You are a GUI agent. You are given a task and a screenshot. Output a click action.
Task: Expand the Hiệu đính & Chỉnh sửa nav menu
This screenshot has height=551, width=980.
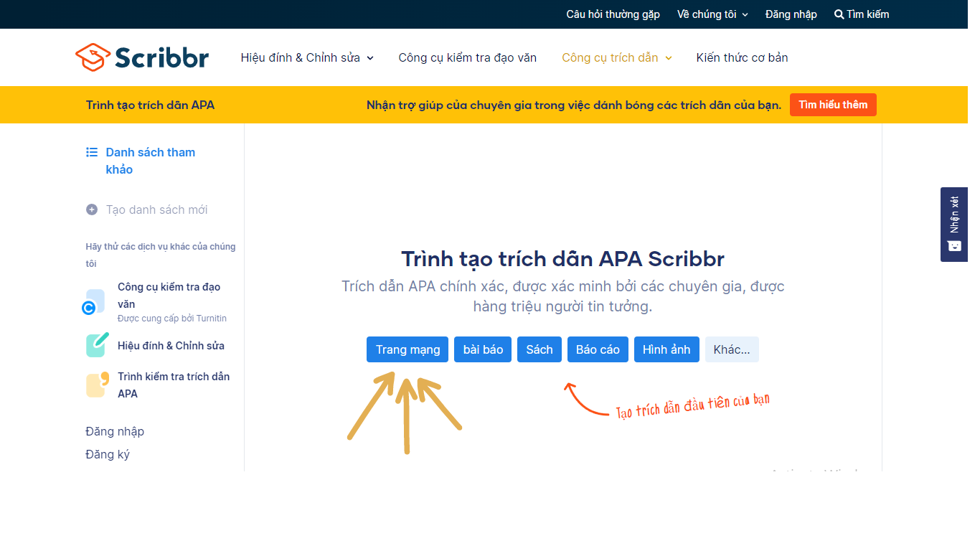307,57
